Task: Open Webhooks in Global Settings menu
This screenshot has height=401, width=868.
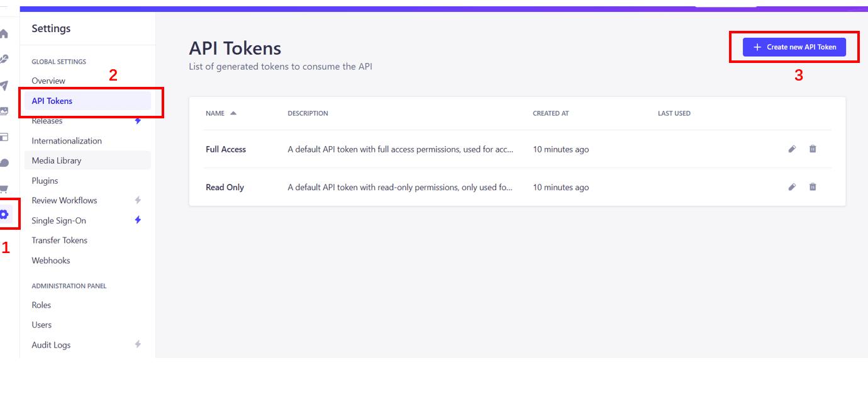Action: [x=50, y=260]
